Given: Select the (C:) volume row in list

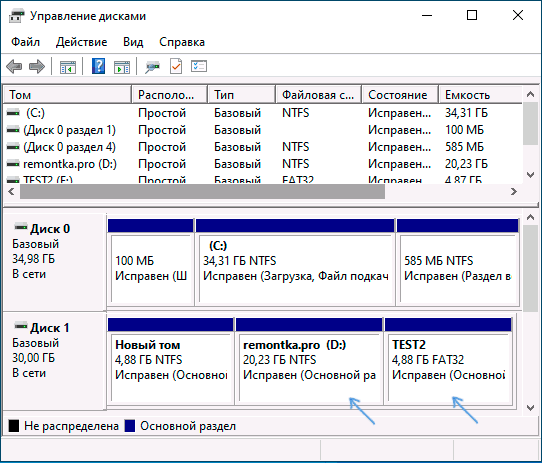Looking at the screenshot, I should coord(263,113).
